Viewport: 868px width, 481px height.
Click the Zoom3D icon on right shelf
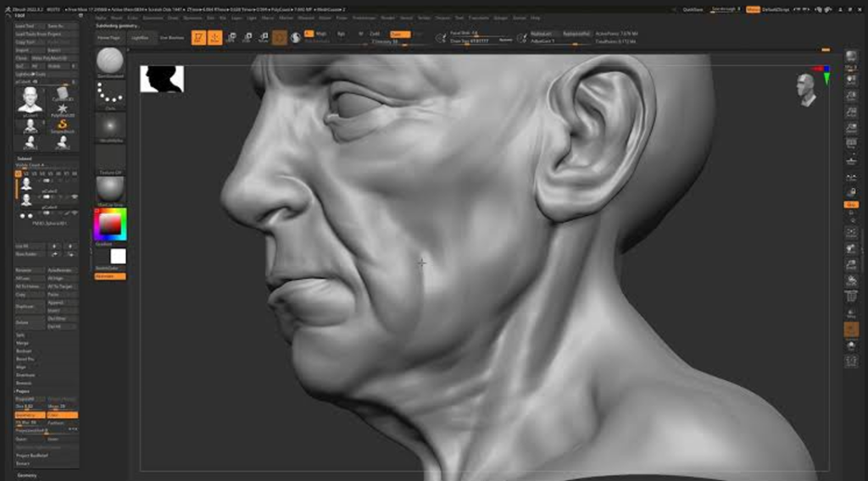pyautogui.click(x=851, y=265)
